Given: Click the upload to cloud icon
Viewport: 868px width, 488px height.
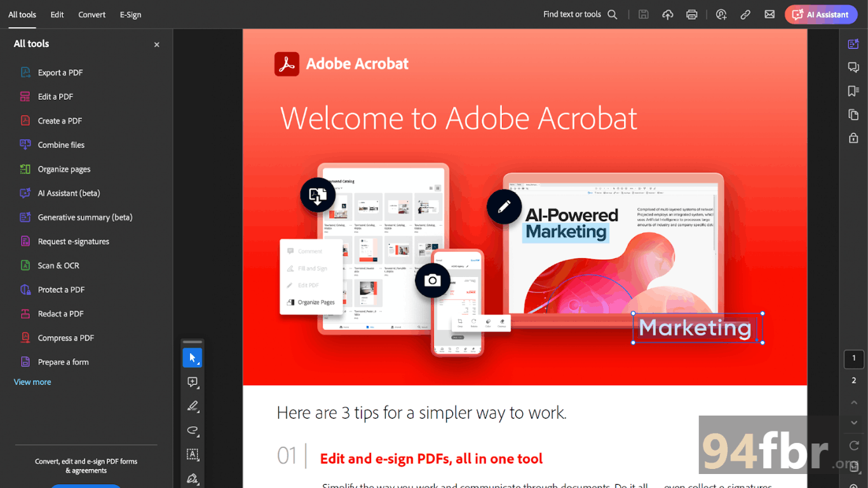Looking at the screenshot, I should 668,15.
